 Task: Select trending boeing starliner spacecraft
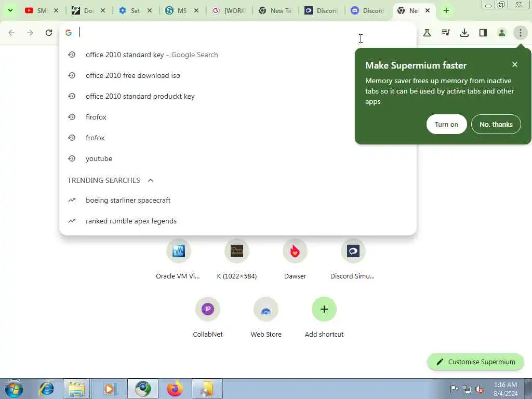coord(237,200)
